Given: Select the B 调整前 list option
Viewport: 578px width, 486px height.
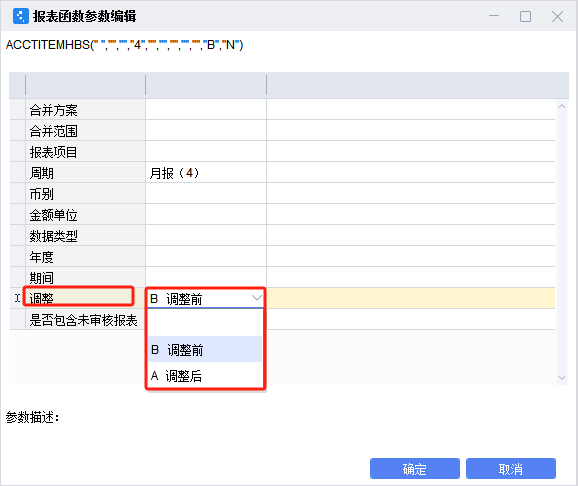Looking at the screenshot, I should click(x=205, y=350).
